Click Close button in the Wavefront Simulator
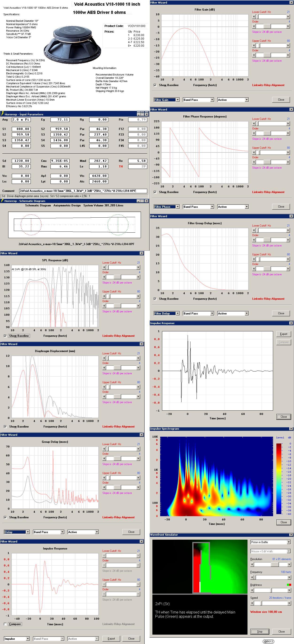Screen dimensions: 294x644 pyautogui.click(x=282, y=632)
